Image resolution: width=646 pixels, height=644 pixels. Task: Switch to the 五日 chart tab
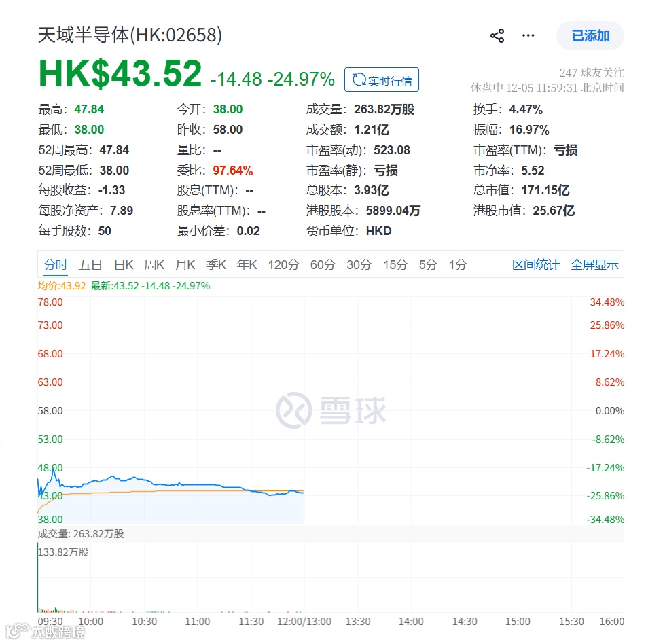point(90,264)
